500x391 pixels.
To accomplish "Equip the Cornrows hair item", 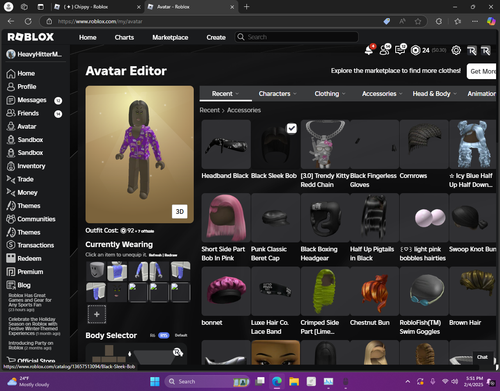I will pyautogui.click(x=424, y=144).
